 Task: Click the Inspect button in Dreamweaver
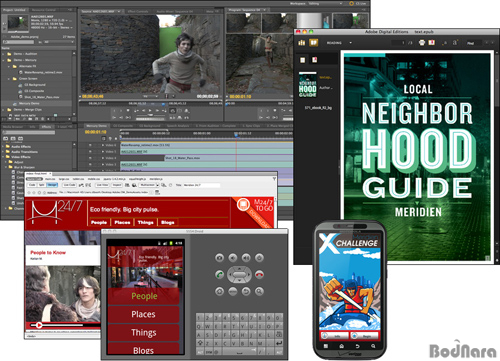117,185
